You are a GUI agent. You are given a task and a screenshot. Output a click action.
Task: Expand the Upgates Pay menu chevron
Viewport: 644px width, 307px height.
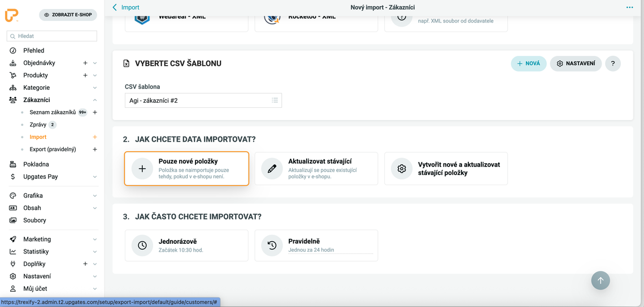pyautogui.click(x=94, y=177)
